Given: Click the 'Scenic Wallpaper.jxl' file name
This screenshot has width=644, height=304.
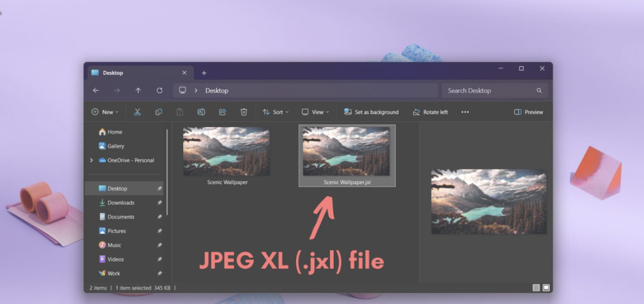Looking at the screenshot, I should pyautogui.click(x=347, y=182).
